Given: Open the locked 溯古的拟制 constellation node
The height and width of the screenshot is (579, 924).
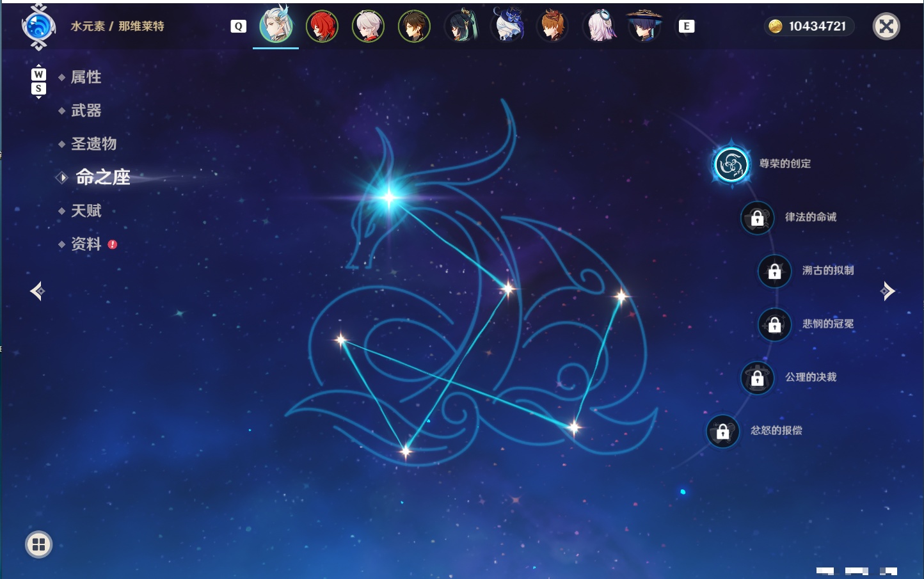Looking at the screenshot, I should point(774,271).
